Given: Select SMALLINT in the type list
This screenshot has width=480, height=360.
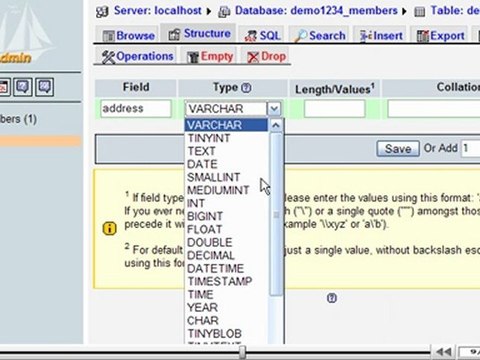Looking at the screenshot, I should 226,177.
